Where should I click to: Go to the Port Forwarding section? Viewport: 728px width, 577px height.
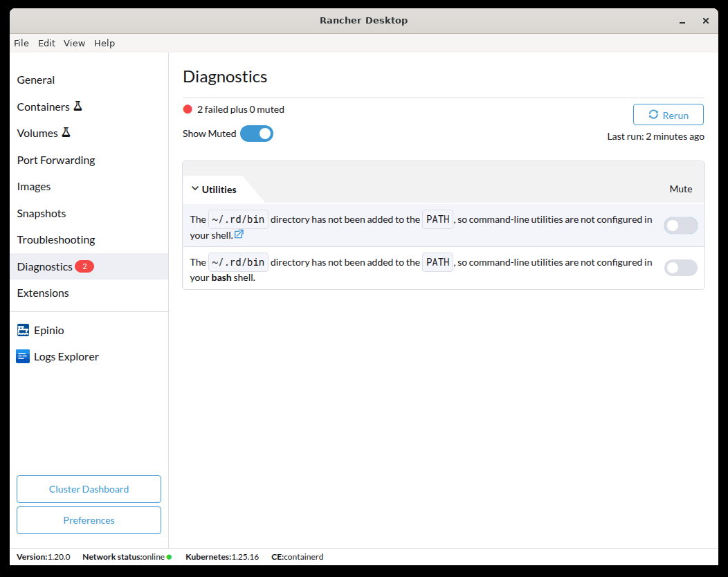point(56,160)
